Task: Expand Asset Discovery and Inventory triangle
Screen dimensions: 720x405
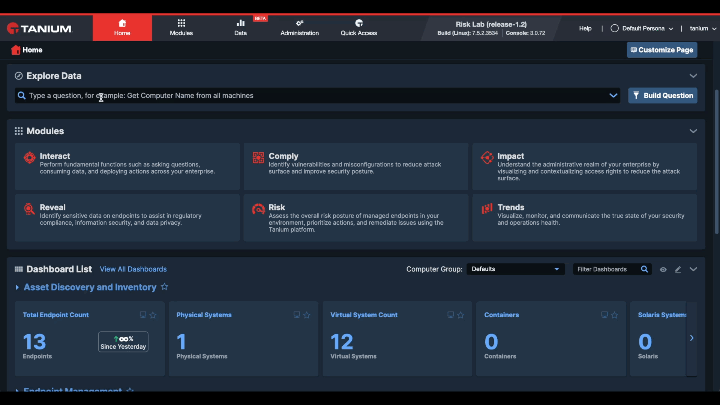Action: point(17,287)
